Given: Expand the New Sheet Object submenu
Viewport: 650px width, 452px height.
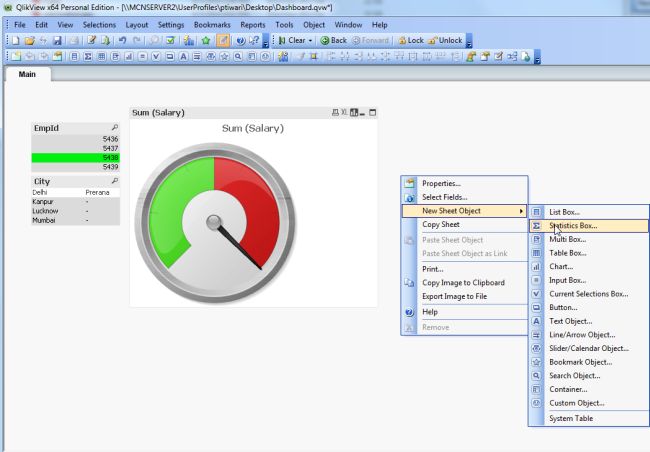Looking at the screenshot, I should point(464,211).
